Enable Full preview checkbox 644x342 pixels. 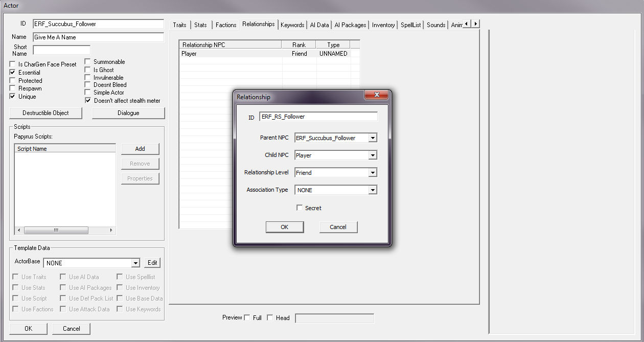[x=247, y=317]
